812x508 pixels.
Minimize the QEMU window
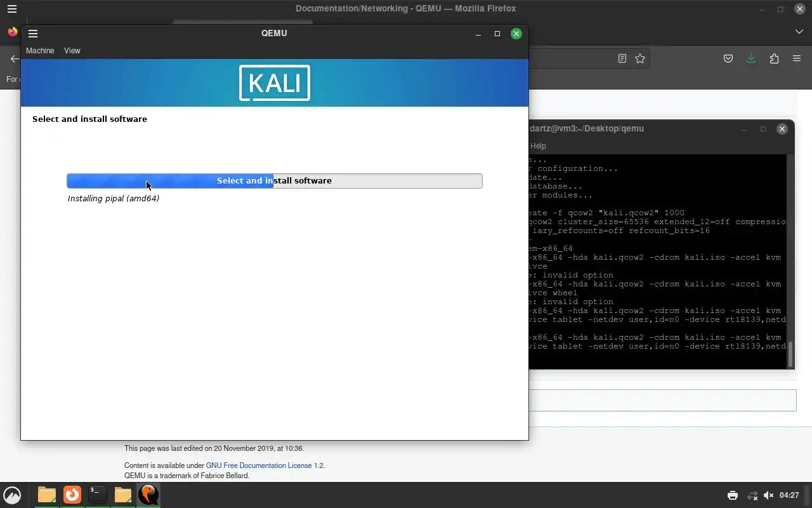[478, 34]
